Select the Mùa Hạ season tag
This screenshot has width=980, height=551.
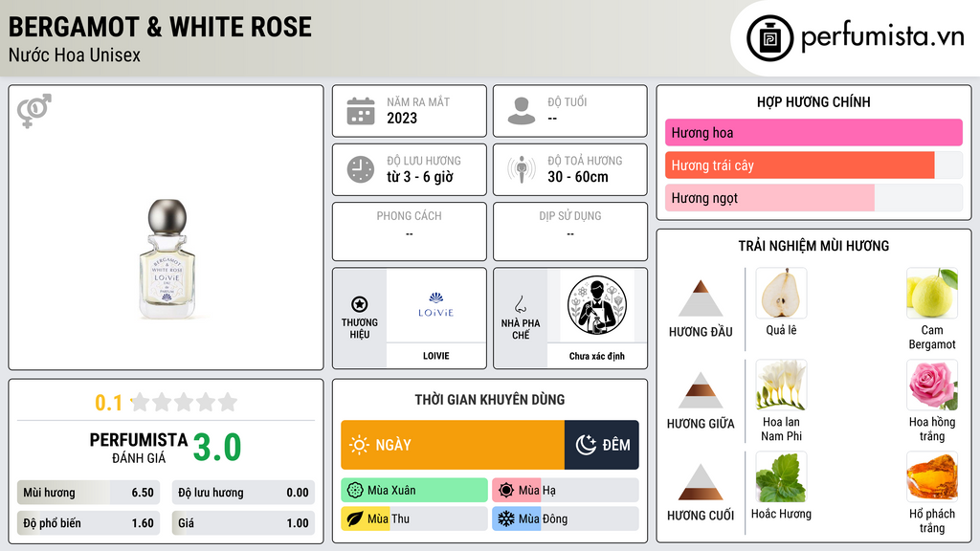coord(565,491)
